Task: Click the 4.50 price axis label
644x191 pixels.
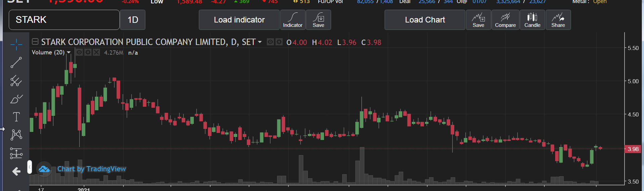Action: click(x=633, y=114)
